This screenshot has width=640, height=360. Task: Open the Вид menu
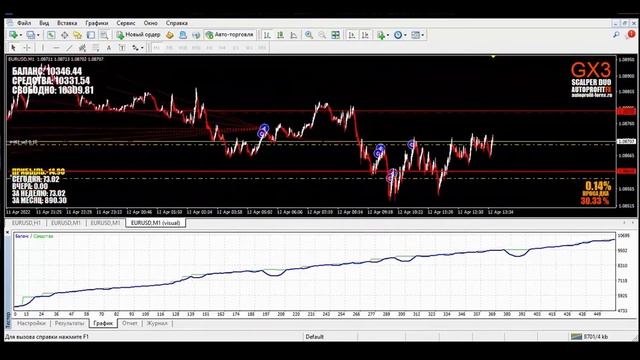point(44,23)
